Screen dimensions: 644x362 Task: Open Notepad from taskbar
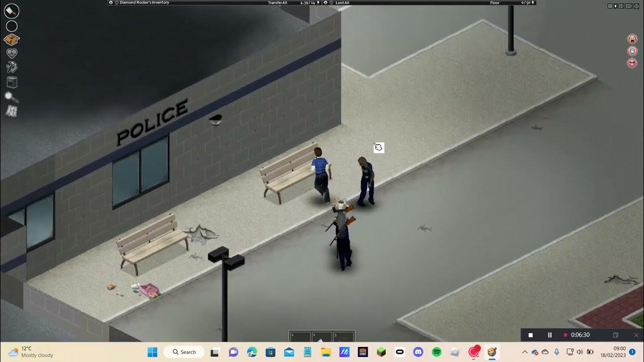(307, 352)
